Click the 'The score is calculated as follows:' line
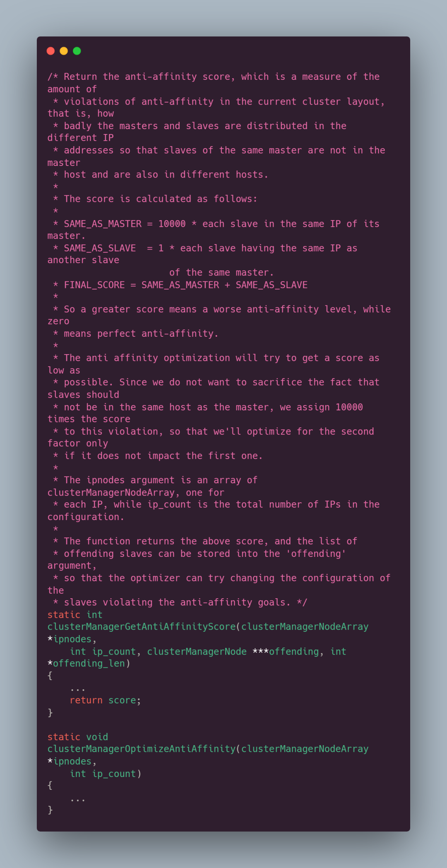Viewport: 447px width, 868px height. (160, 199)
